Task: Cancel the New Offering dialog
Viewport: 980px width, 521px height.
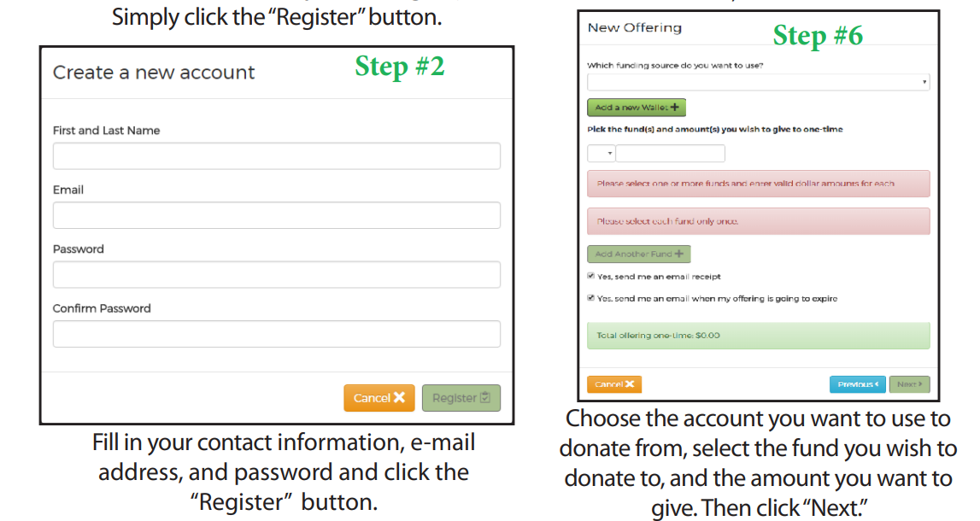Action: point(614,384)
